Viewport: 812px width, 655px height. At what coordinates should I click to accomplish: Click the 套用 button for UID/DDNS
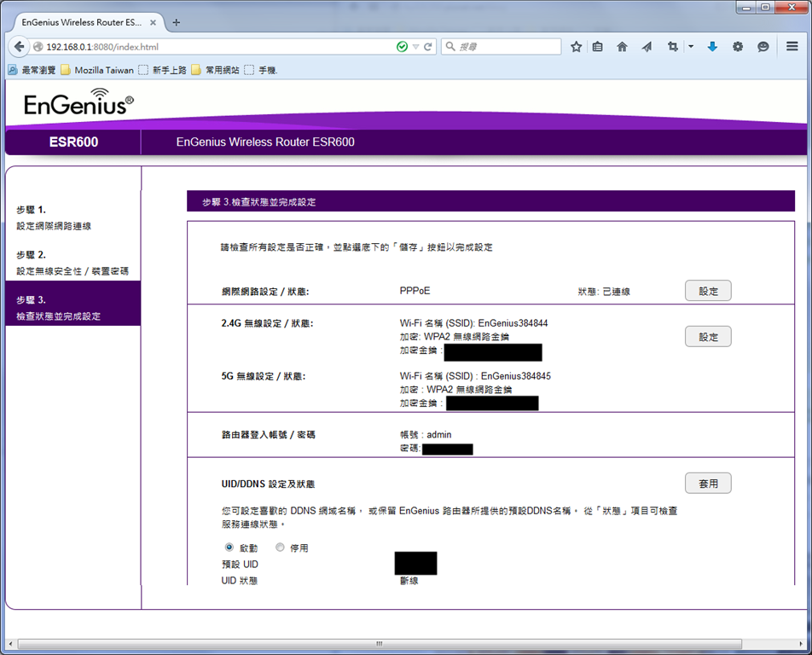point(708,483)
